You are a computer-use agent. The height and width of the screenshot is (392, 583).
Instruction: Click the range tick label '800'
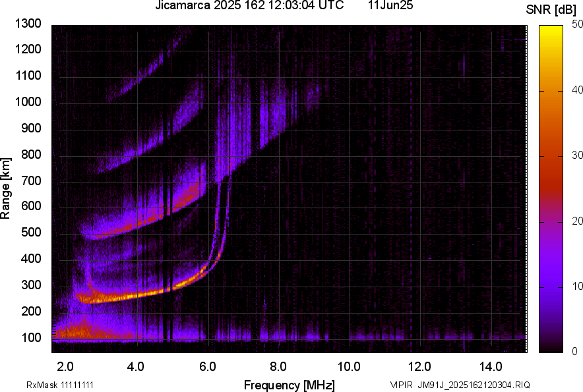(31, 154)
